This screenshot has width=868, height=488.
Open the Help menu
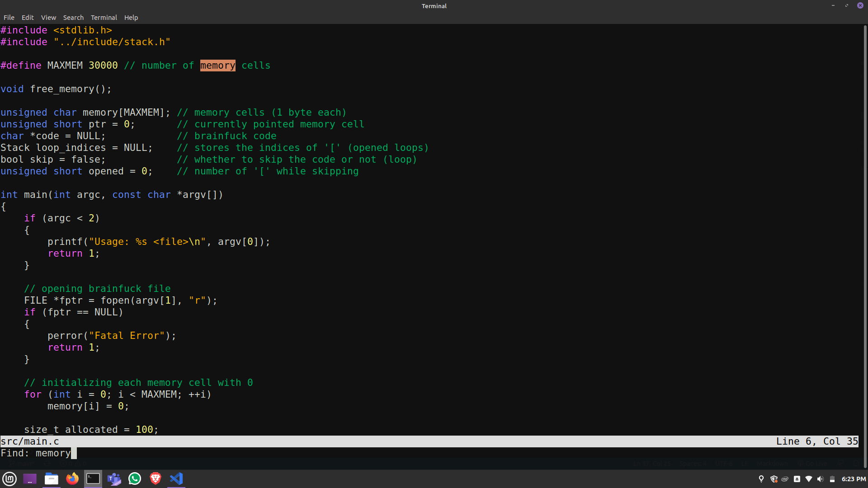click(131, 18)
